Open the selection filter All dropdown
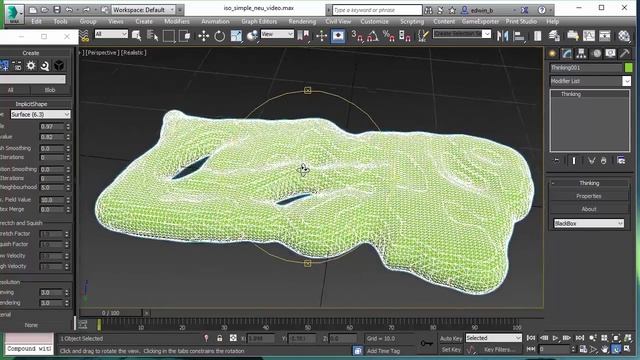Image resolution: width=640 pixels, height=360 pixels. (x=111, y=34)
